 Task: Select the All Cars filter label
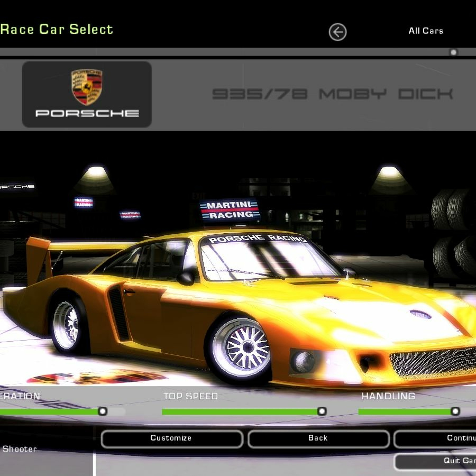coord(426,31)
